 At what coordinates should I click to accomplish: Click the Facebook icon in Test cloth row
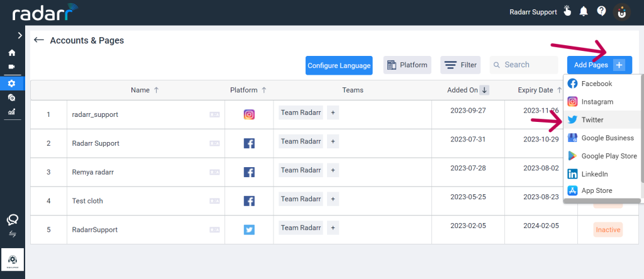[249, 200]
